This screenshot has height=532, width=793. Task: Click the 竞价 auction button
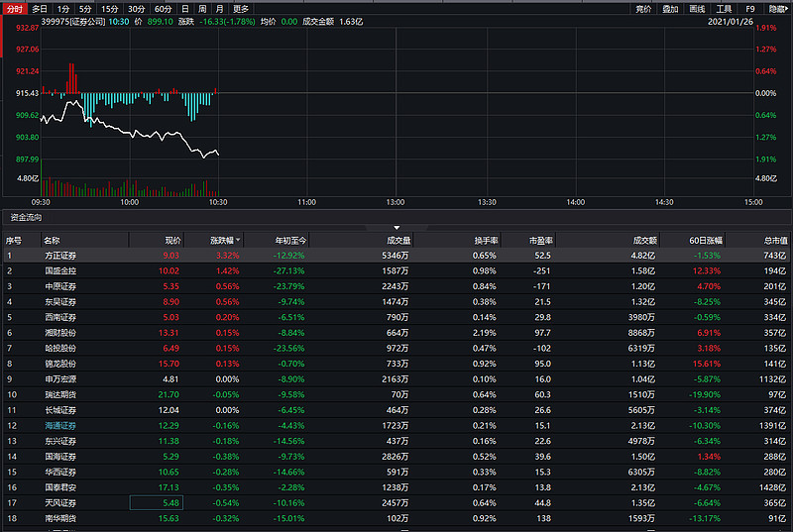point(643,8)
